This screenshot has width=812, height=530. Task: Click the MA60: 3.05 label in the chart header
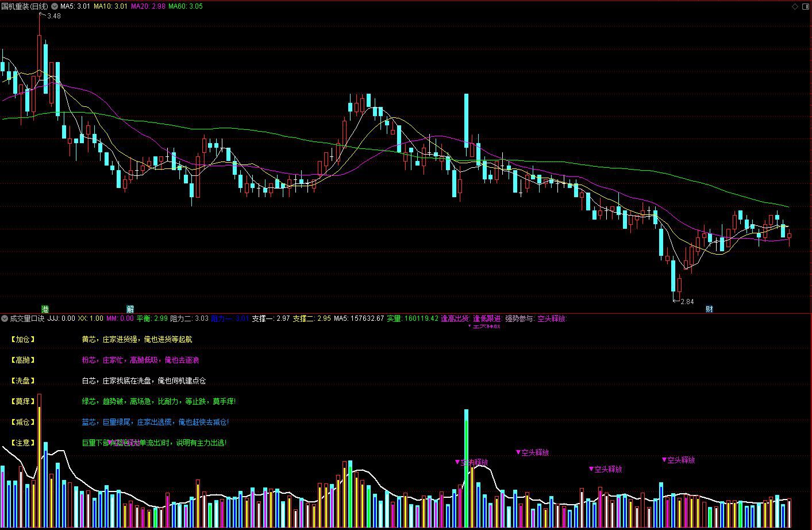186,6
